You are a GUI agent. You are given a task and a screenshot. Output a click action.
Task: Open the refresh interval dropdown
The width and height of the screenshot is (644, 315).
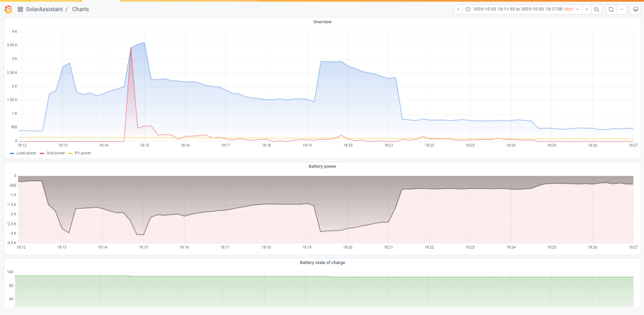coord(622,9)
